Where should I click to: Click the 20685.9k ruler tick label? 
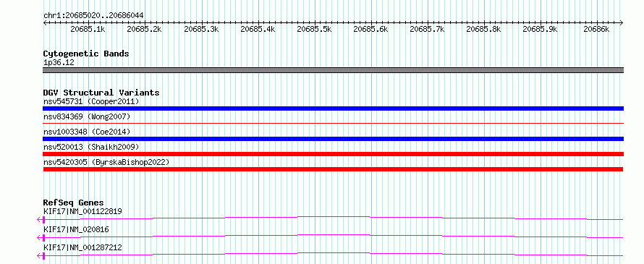point(540,29)
